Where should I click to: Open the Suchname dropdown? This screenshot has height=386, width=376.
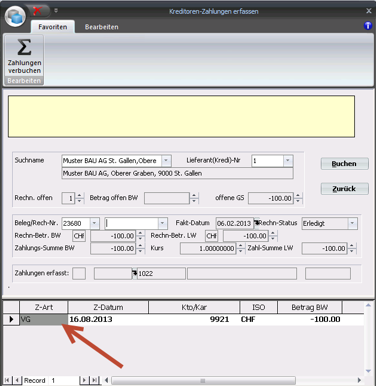[166, 161]
